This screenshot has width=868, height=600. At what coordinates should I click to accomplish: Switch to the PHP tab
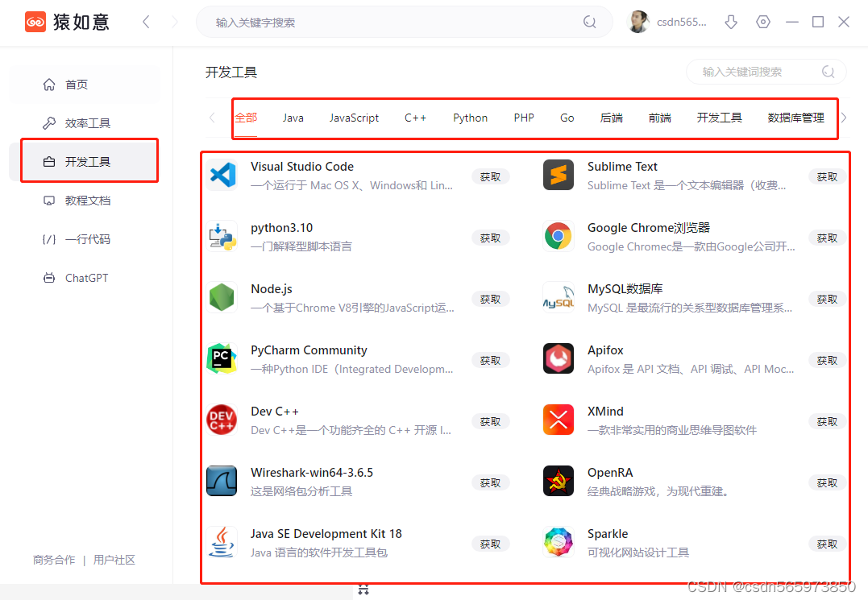coord(524,118)
